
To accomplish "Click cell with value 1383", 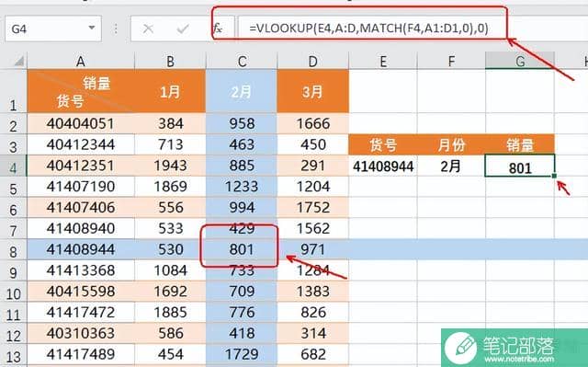I will (313, 292).
